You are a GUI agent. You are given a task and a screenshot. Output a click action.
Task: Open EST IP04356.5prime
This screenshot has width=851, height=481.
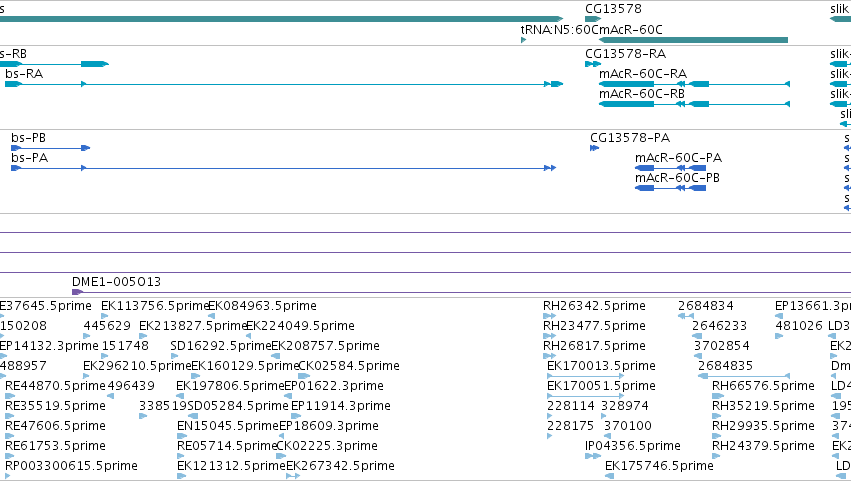(x=633, y=446)
